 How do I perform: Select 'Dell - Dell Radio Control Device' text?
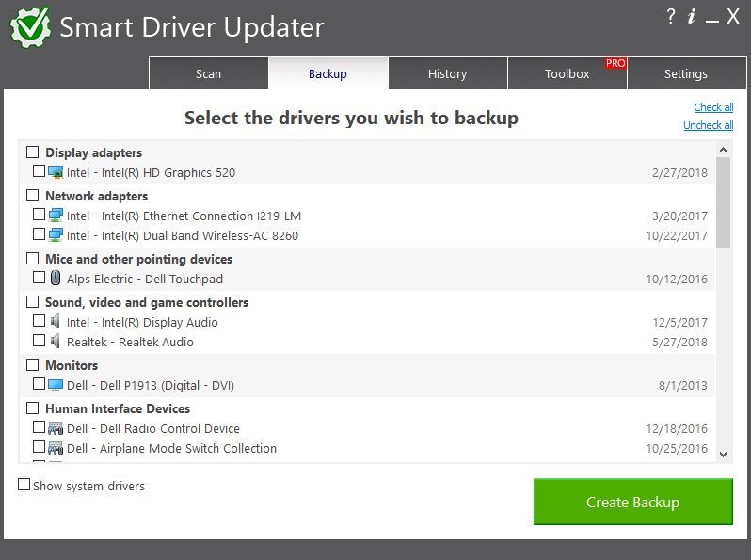153,429
